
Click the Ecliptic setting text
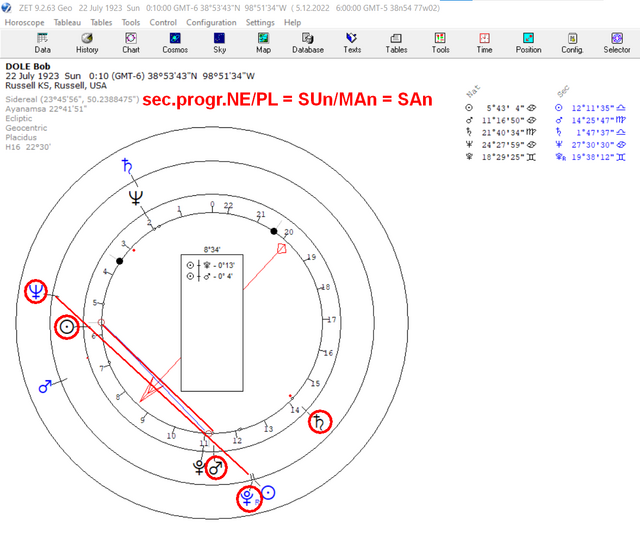pos(18,118)
